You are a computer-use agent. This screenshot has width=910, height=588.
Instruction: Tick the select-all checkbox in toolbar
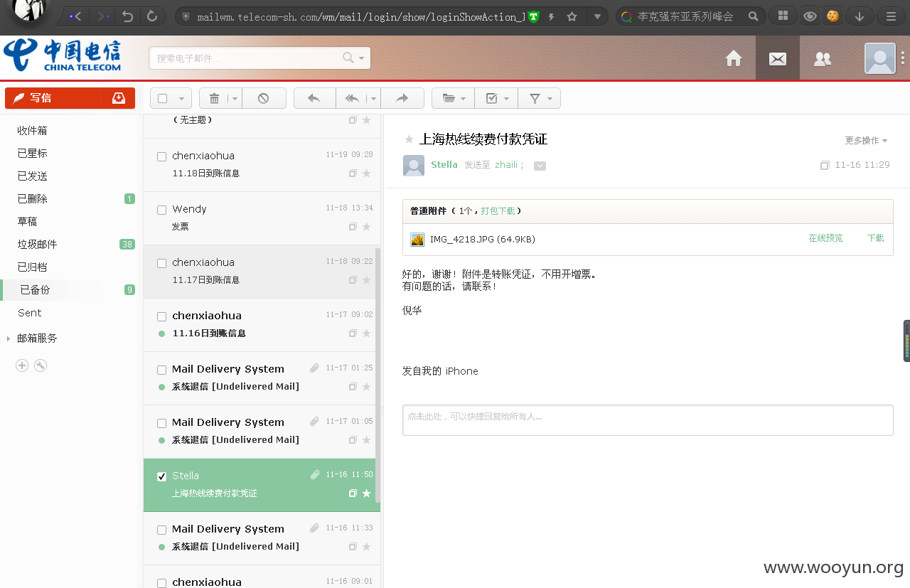click(163, 99)
